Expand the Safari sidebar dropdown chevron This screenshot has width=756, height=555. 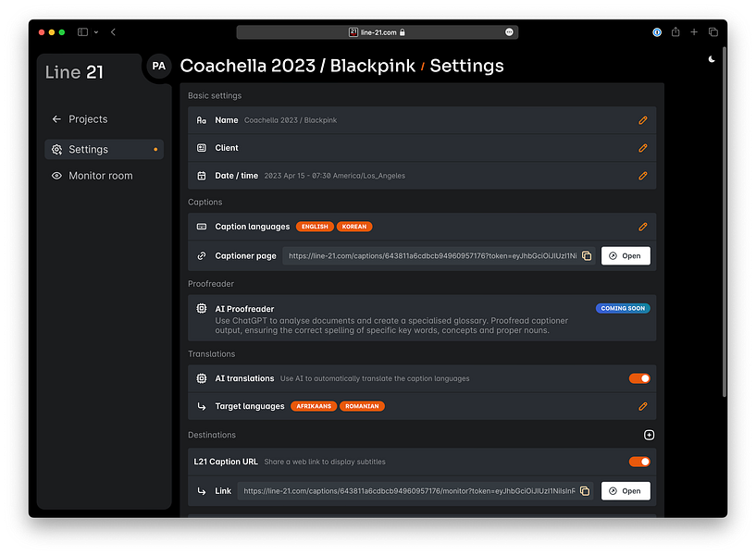tap(96, 32)
